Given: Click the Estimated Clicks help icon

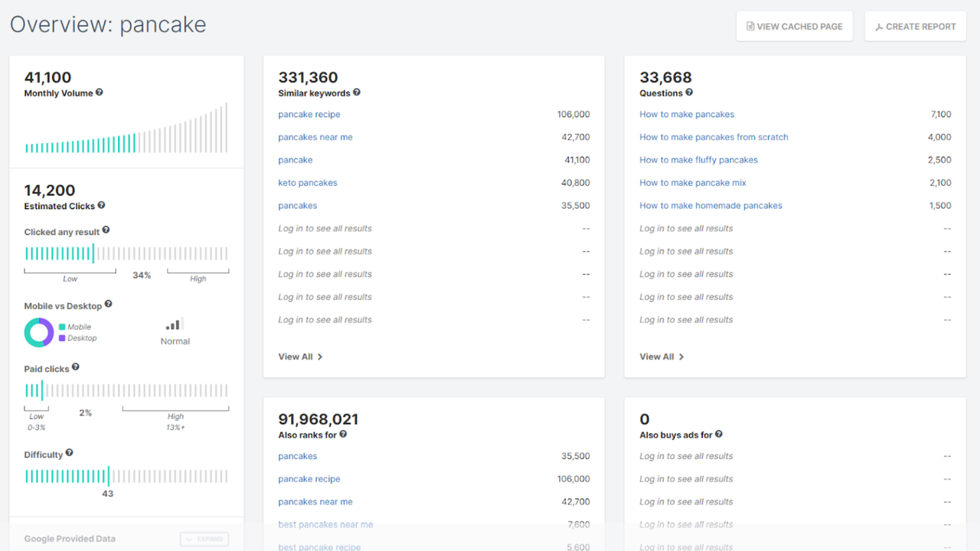Looking at the screenshot, I should coord(102,205).
